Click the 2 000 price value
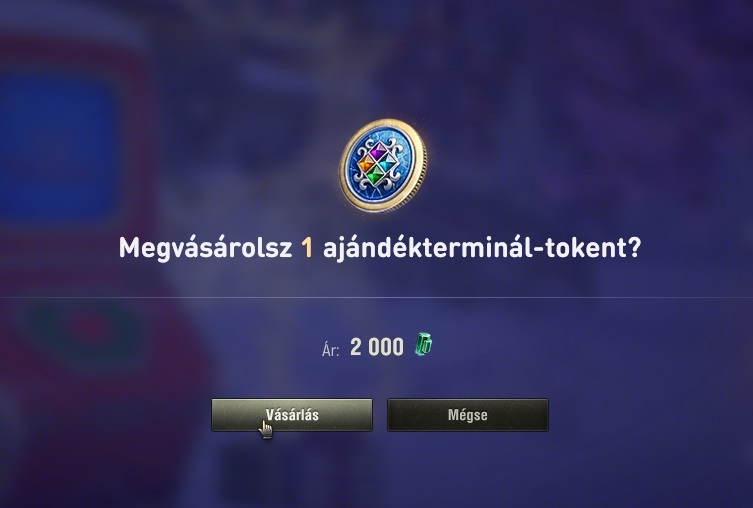The image size is (753, 508). coord(377,347)
